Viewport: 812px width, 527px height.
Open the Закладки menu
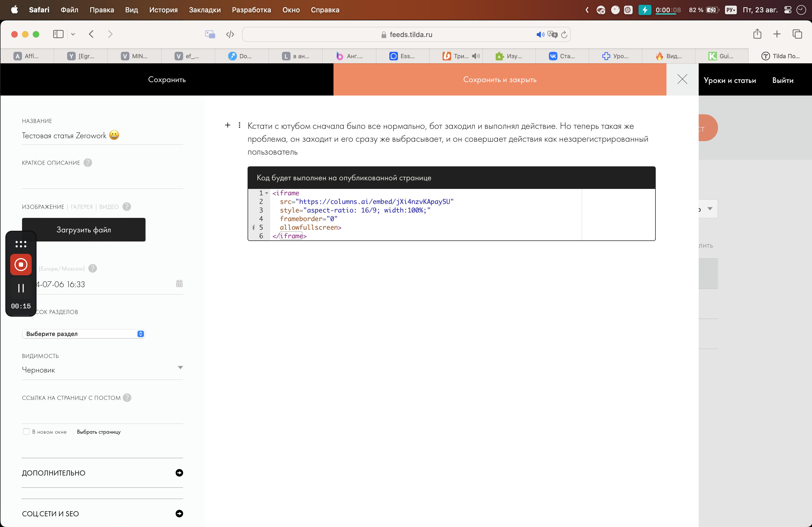click(205, 10)
